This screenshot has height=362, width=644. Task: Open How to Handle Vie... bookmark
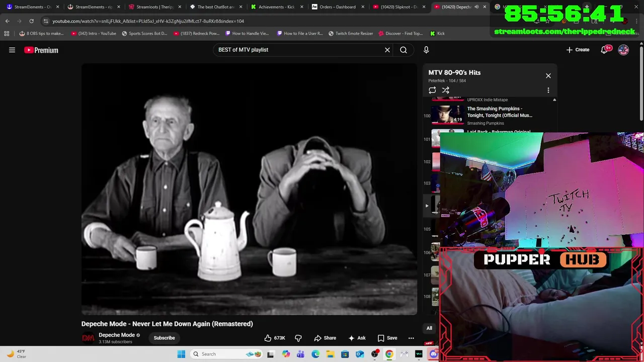pyautogui.click(x=247, y=33)
